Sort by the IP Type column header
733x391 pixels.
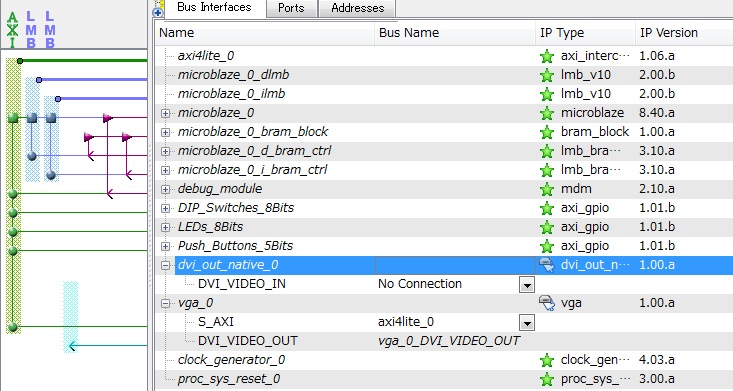(x=586, y=33)
